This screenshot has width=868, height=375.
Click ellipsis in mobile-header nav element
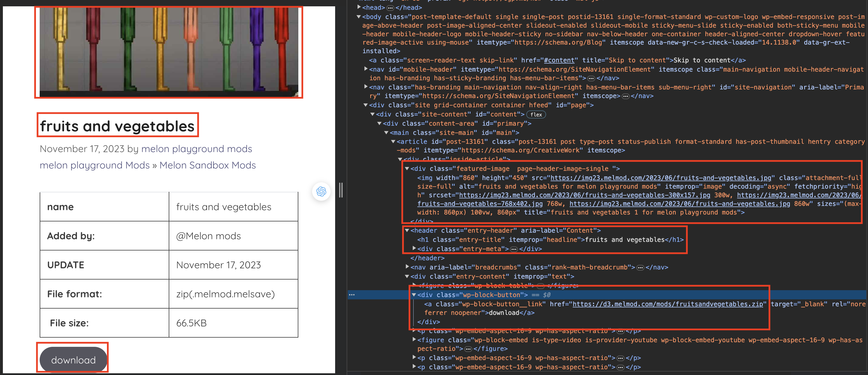[591, 78]
